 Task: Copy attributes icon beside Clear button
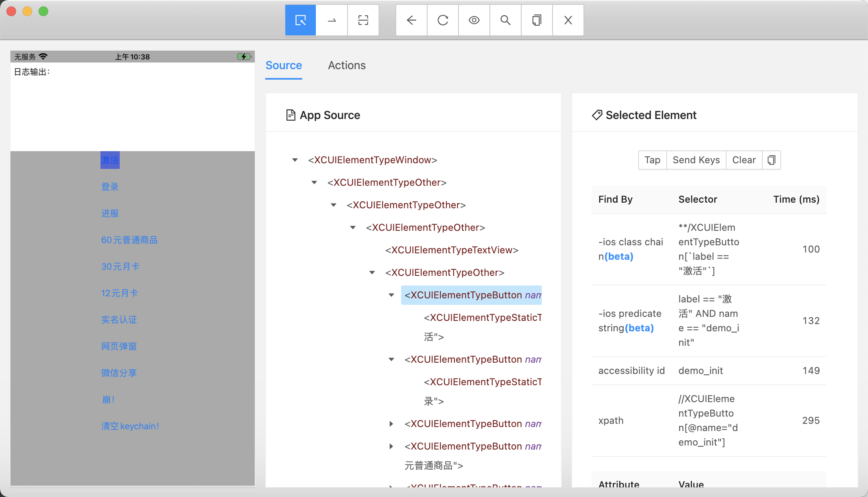(771, 160)
